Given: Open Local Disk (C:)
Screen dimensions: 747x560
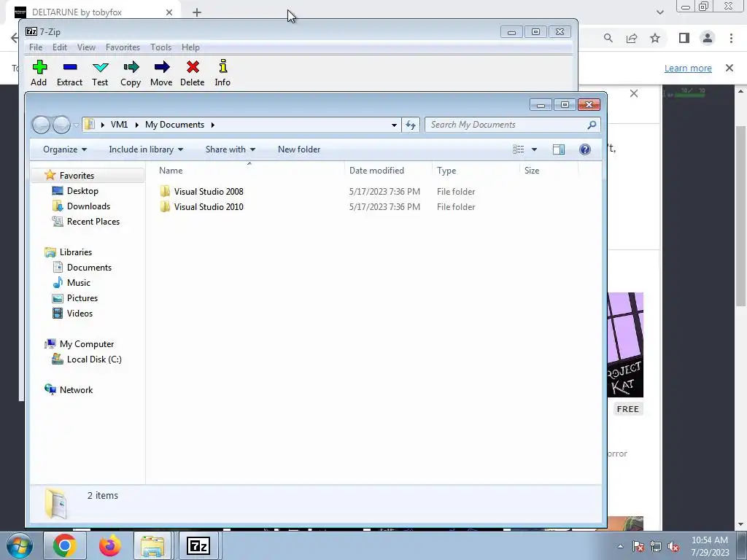Looking at the screenshot, I should click(x=94, y=359).
